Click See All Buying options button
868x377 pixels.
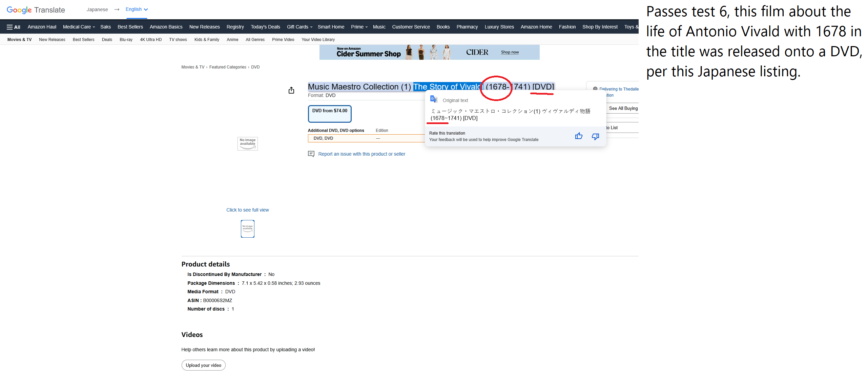pyautogui.click(x=623, y=108)
